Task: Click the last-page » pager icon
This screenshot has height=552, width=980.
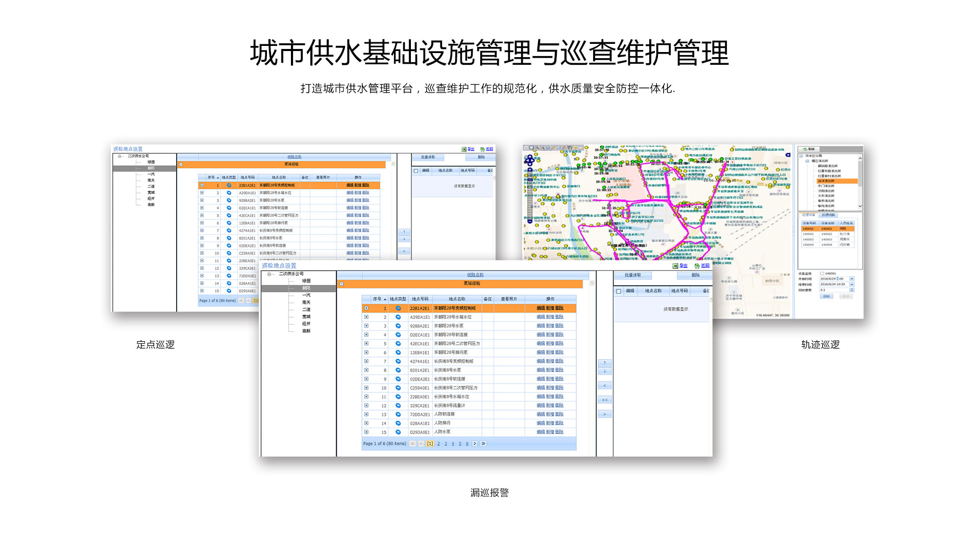Action: click(x=483, y=444)
